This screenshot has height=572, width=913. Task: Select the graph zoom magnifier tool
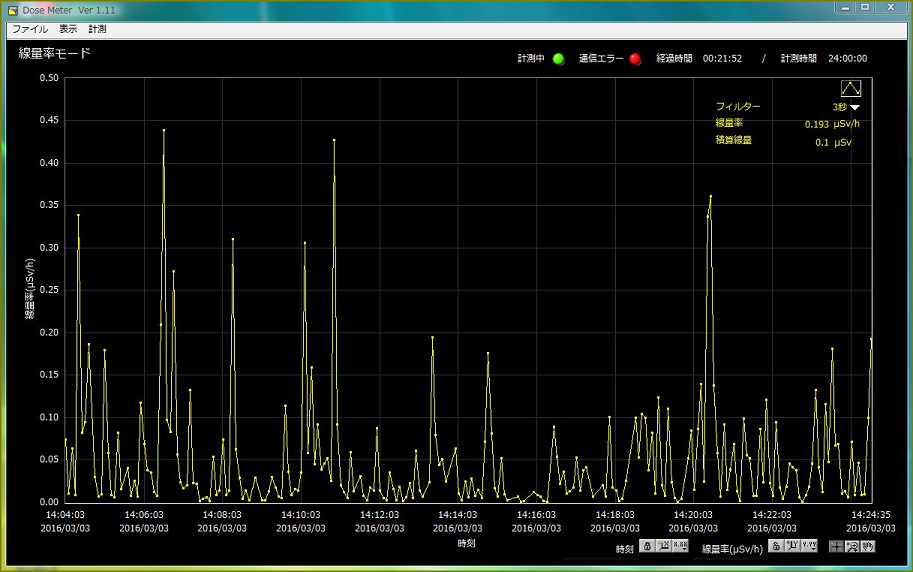(852, 546)
